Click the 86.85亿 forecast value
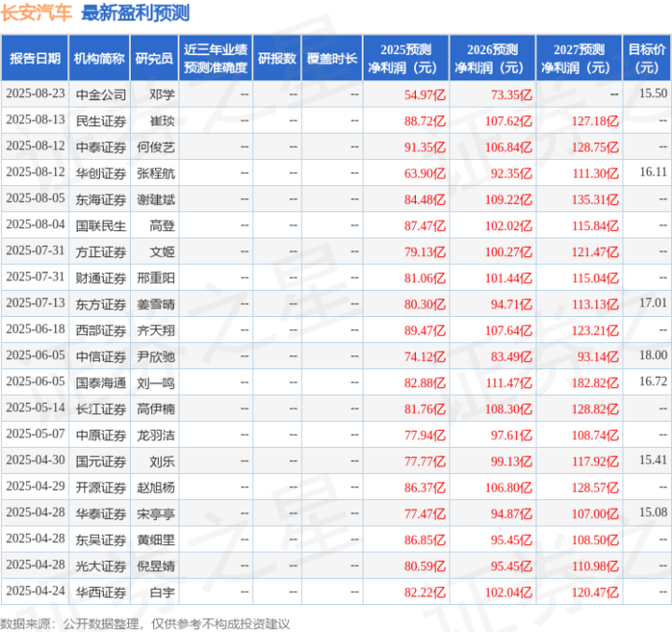Screen dimensions: 672x632 point(425,540)
